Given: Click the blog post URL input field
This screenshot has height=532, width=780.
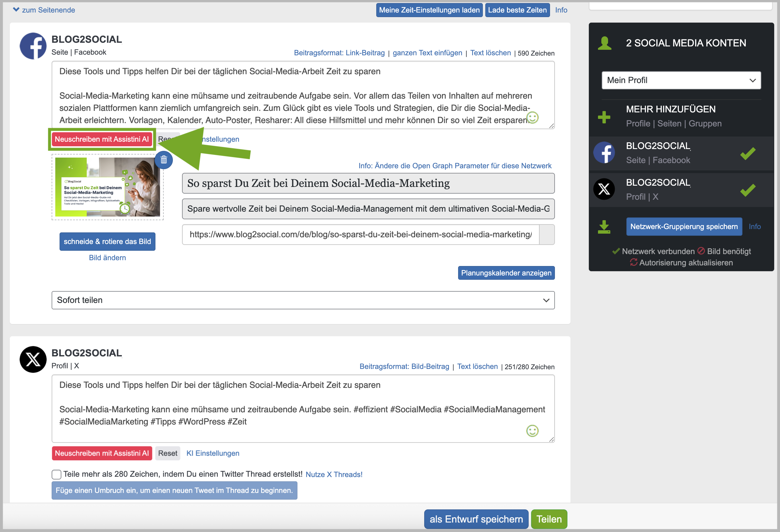Looking at the screenshot, I should pos(360,234).
